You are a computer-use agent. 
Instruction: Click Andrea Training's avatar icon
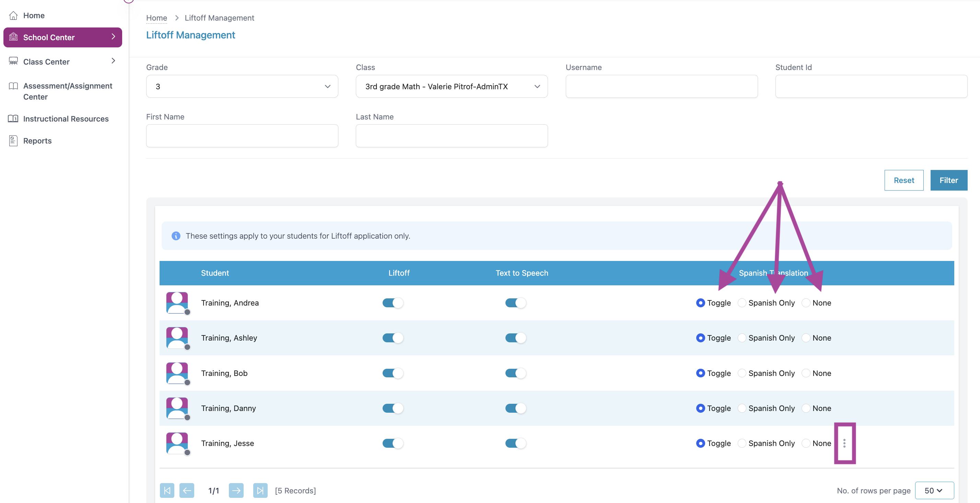177,303
